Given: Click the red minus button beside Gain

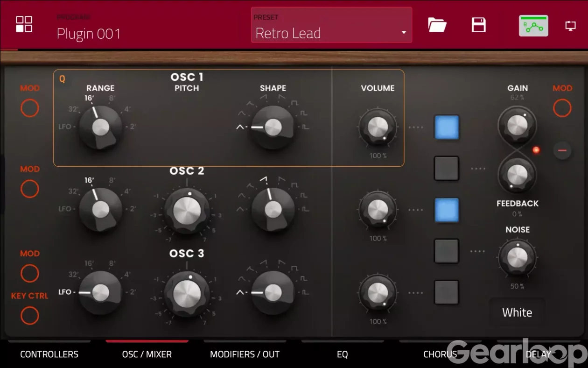Looking at the screenshot, I should point(562,150).
